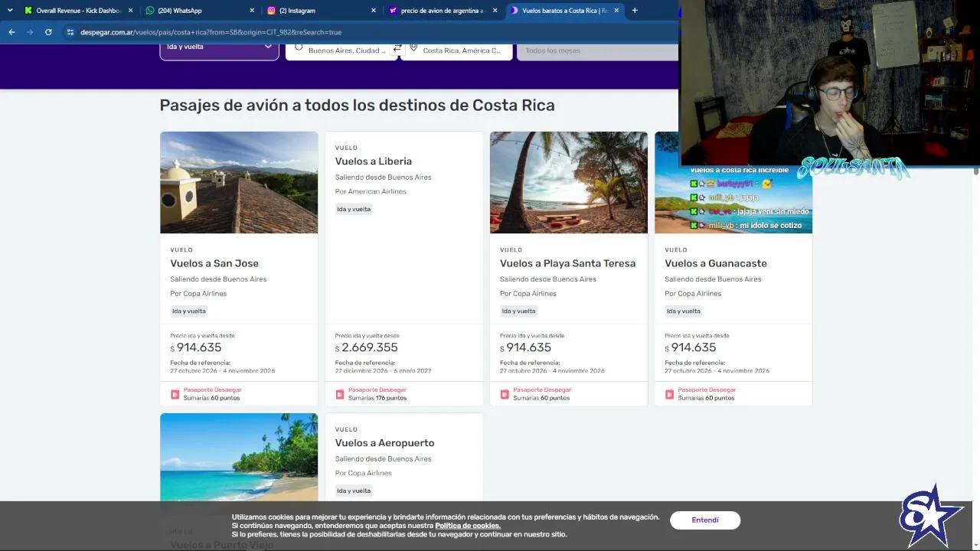
Task: Click the Ida y vuelta tag on Liberia card
Action: point(354,209)
